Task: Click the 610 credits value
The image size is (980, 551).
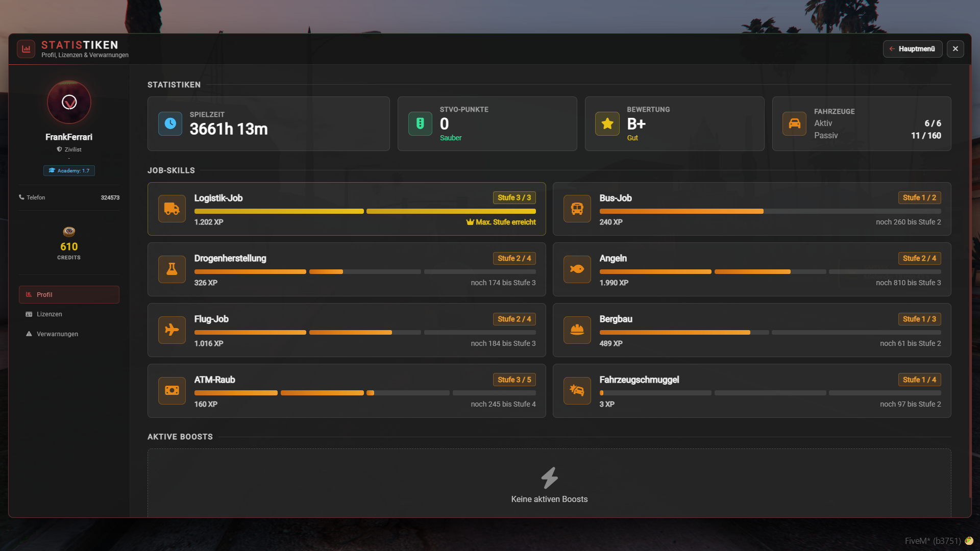Action: point(69,247)
